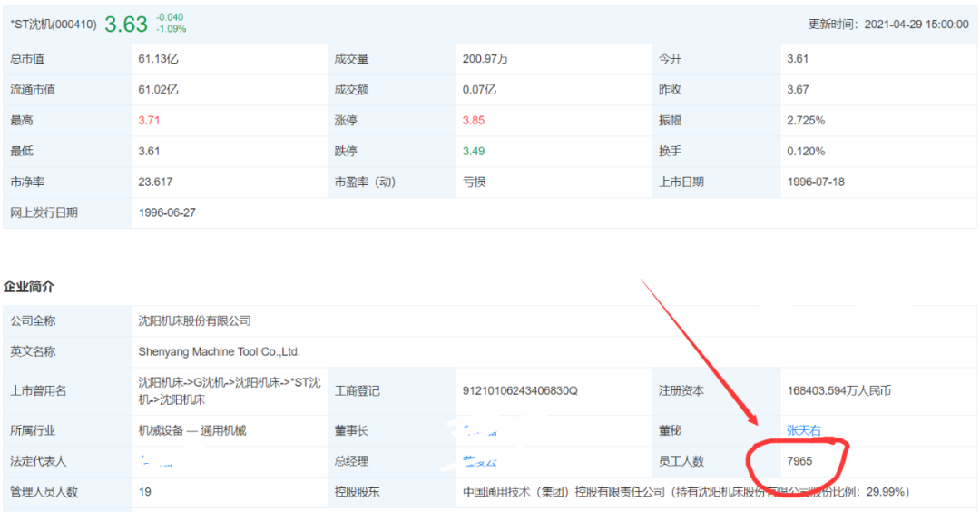Select the percent change -1.09%
The width and height of the screenshot is (980, 512).
pyautogui.click(x=171, y=29)
